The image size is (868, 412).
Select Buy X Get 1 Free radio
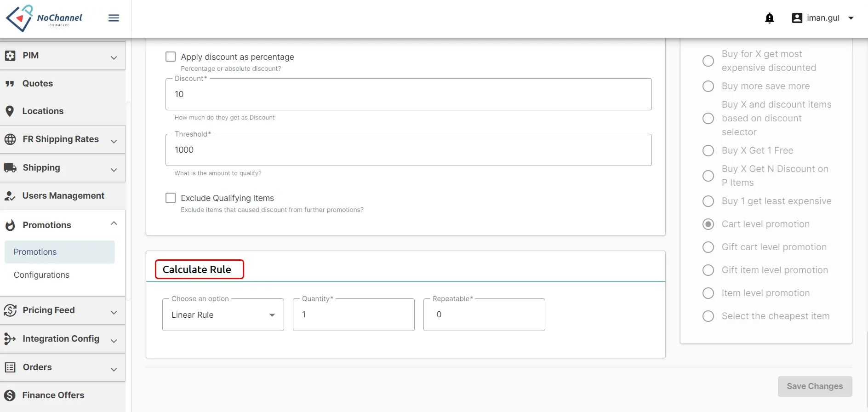[x=708, y=151]
